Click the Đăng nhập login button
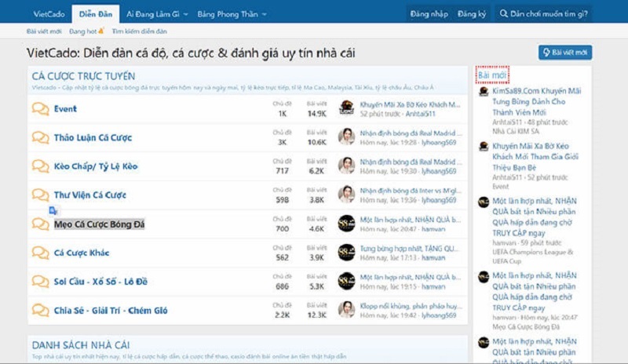Viewport: 628px width, 364px height. click(x=429, y=14)
